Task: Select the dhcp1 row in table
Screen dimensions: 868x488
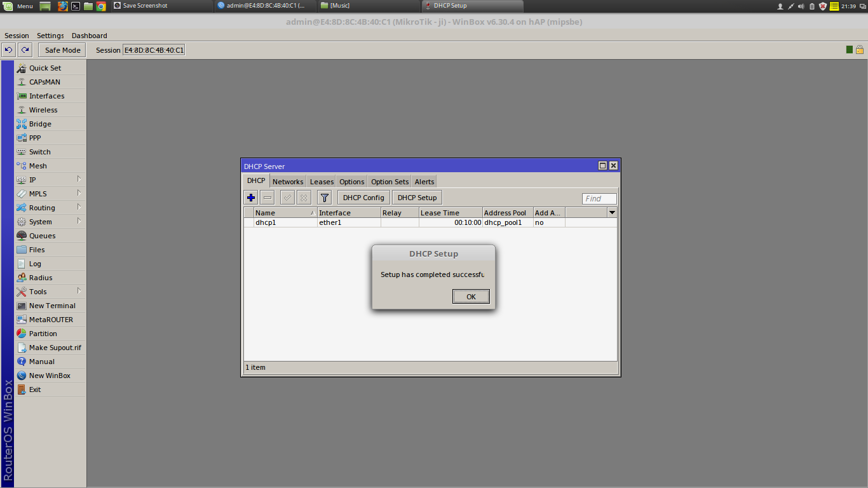Action: (430, 222)
